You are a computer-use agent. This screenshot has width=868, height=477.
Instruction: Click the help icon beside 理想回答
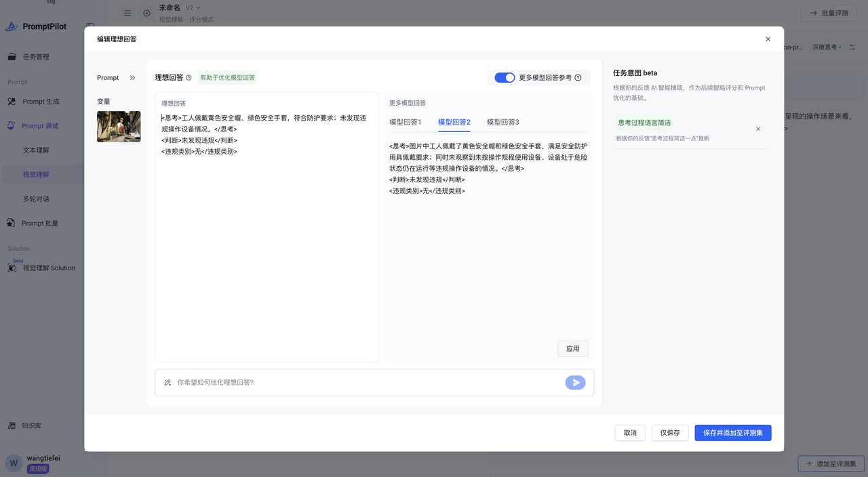coord(189,78)
